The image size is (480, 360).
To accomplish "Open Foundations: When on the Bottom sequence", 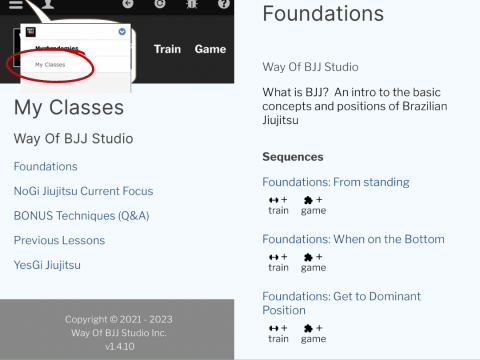I will (353, 239).
